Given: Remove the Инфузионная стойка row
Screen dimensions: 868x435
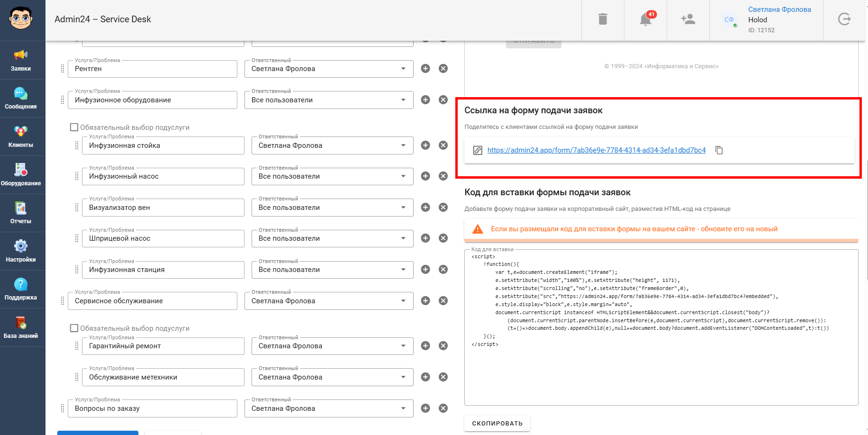Looking at the screenshot, I should pyautogui.click(x=443, y=145).
